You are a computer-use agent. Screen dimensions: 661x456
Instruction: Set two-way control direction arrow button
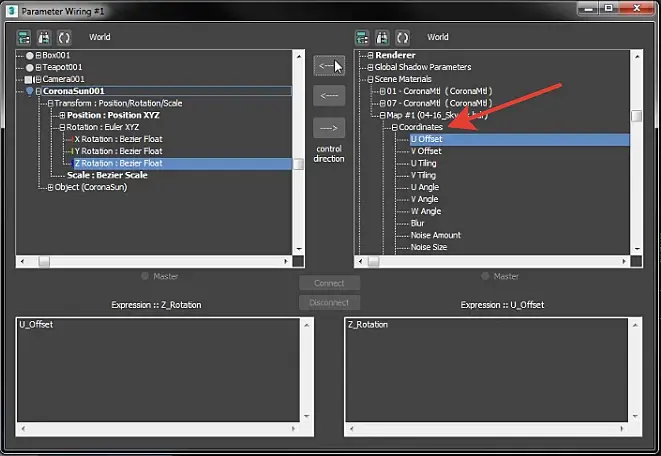pos(329,66)
